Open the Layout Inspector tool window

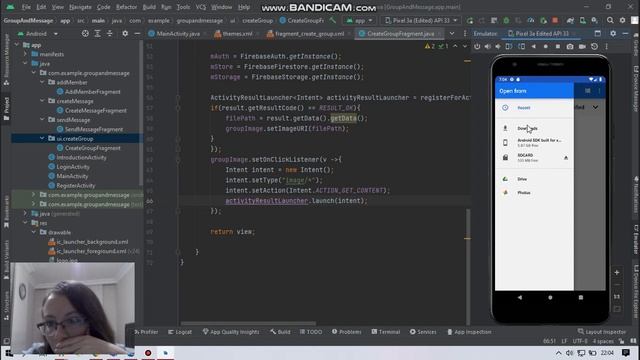click(602, 332)
